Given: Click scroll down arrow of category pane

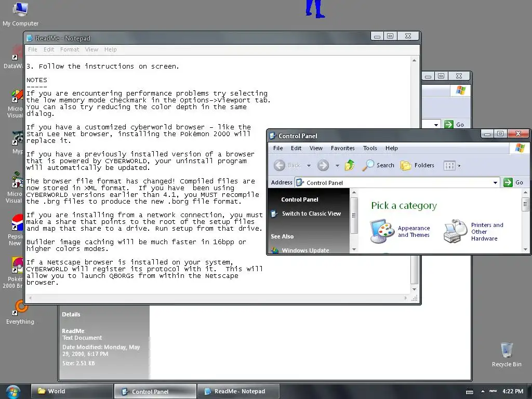Looking at the screenshot, I should 525,249.
